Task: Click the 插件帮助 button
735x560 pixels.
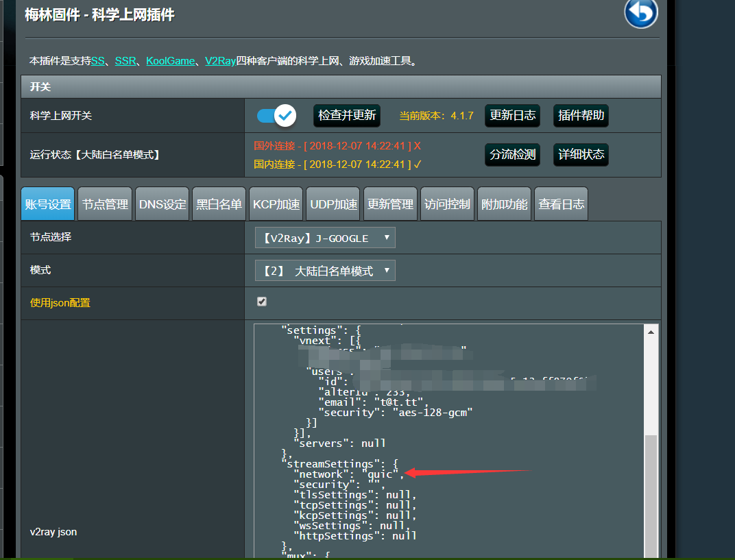Action: [581, 115]
